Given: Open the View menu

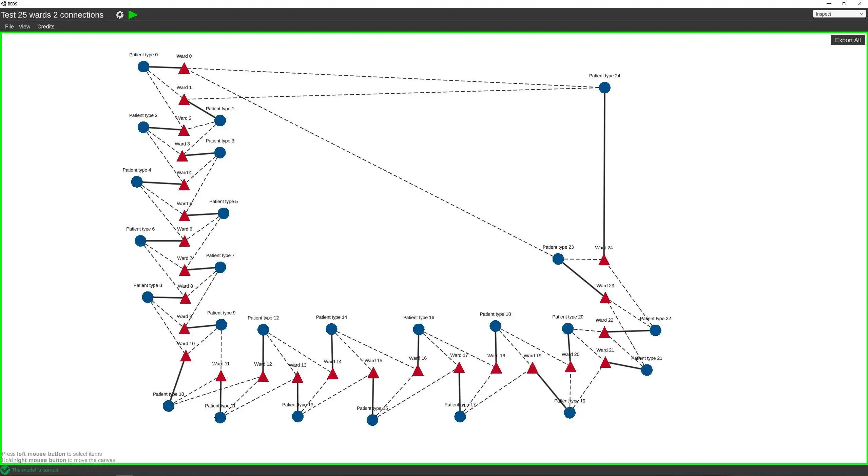Looking at the screenshot, I should [24, 26].
